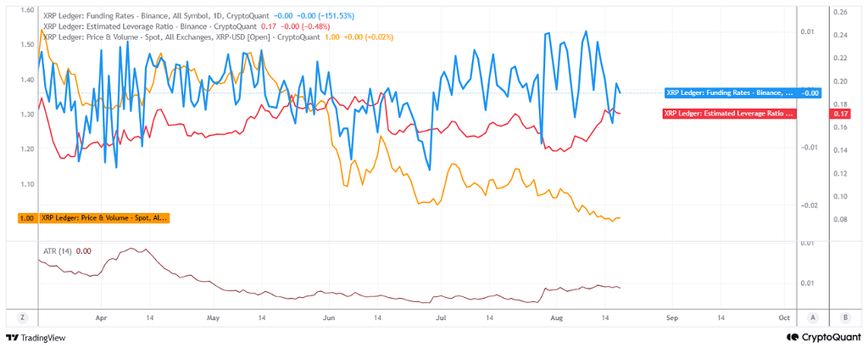The image size is (868, 348).
Task: Click the B axis scale button
Action: pyautogui.click(x=845, y=317)
